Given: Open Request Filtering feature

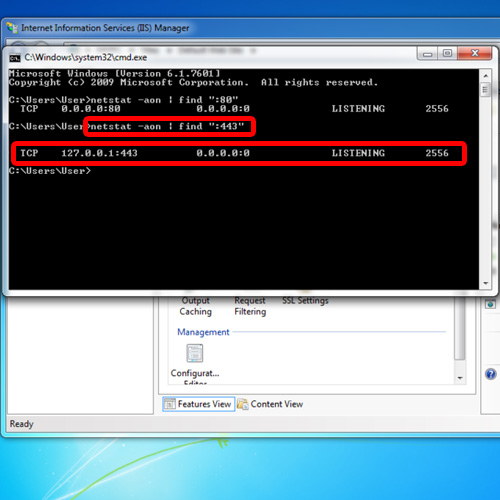Looking at the screenshot, I should [250, 306].
